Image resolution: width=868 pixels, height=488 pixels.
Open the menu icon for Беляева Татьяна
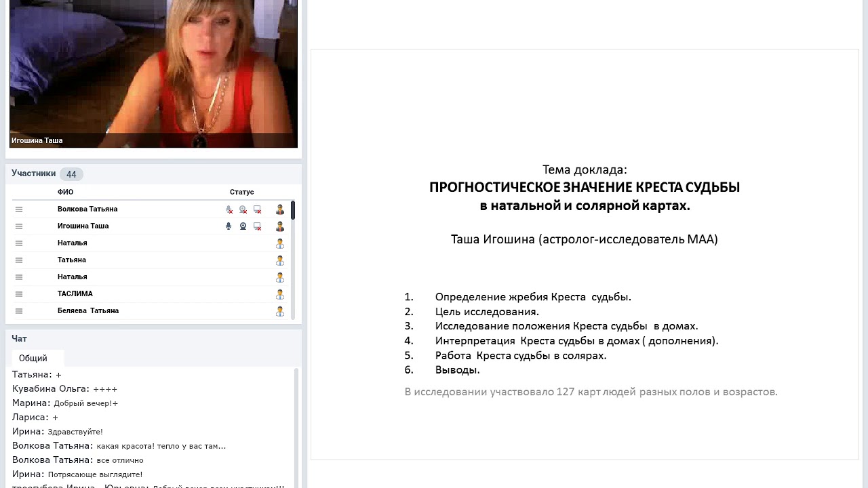(19, 311)
